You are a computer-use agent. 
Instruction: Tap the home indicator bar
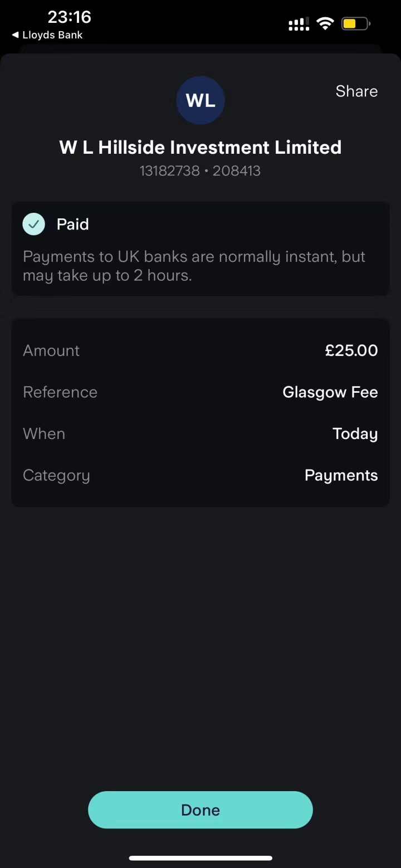click(200, 858)
